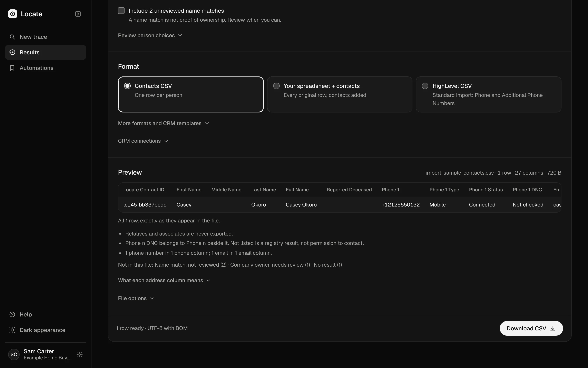Open the Help page
This screenshot has width=588, height=368.
tap(46, 314)
